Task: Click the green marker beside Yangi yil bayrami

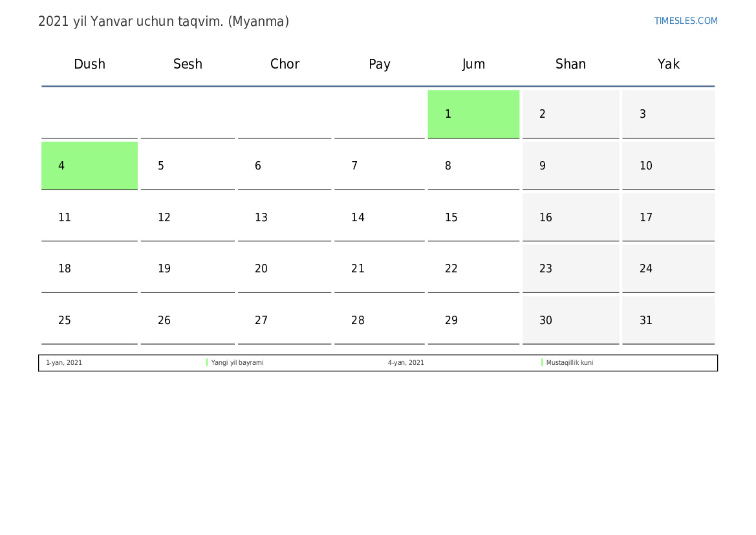Action: click(x=207, y=363)
